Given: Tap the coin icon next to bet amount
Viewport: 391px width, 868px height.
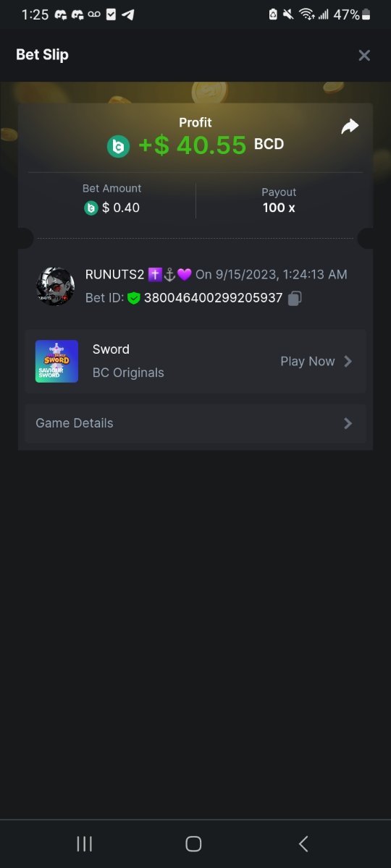Looking at the screenshot, I should pyautogui.click(x=91, y=208).
